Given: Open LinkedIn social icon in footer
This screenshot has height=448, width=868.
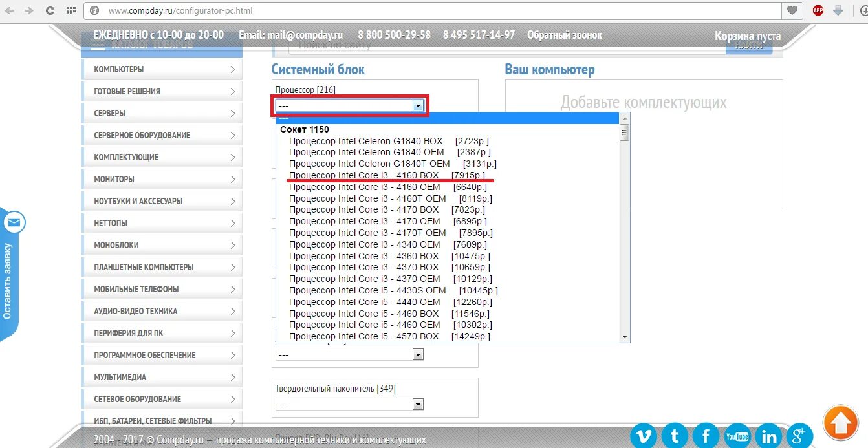Looking at the screenshot, I should 768,436.
